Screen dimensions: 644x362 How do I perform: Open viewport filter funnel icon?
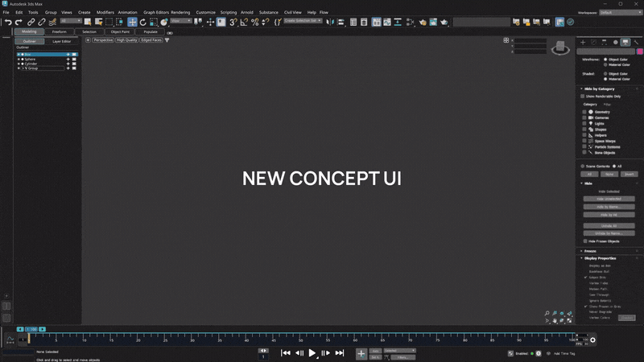pyautogui.click(x=167, y=40)
